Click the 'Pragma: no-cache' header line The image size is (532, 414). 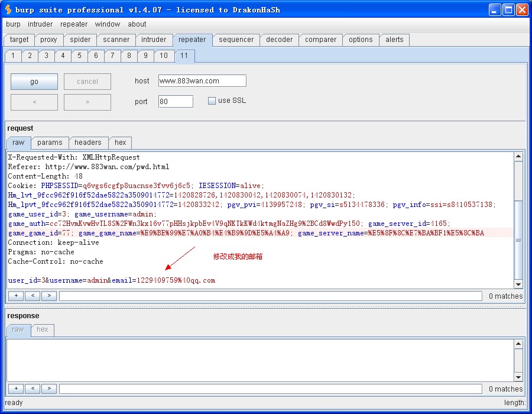coord(41,252)
